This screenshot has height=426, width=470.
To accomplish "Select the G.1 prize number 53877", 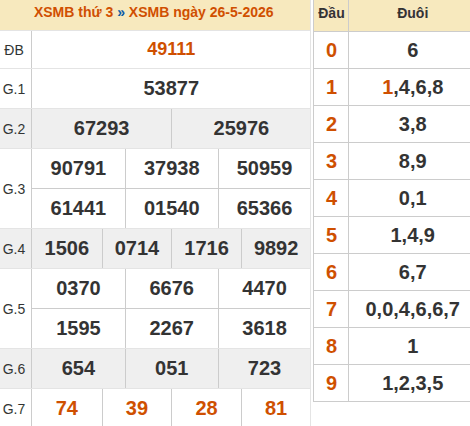I will 171,88.
